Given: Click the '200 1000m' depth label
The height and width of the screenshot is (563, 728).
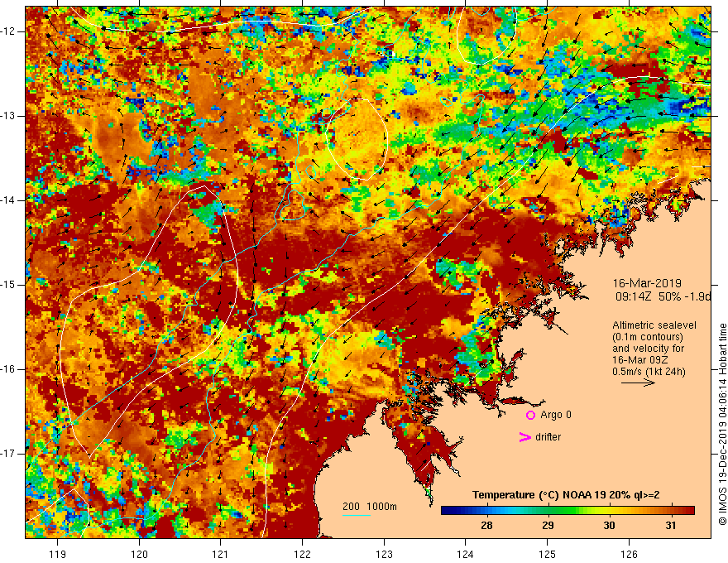Looking at the screenshot, I should click(370, 507).
